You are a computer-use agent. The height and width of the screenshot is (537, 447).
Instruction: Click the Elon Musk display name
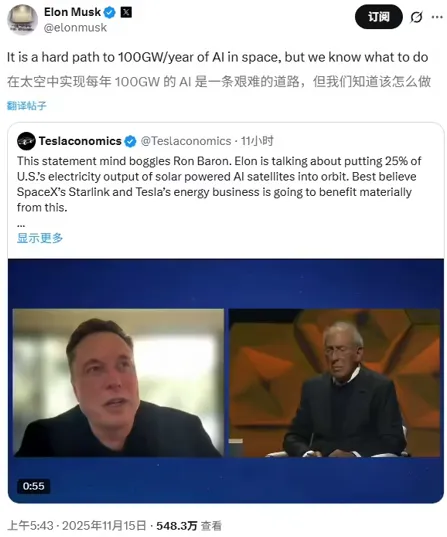[72, 12]
